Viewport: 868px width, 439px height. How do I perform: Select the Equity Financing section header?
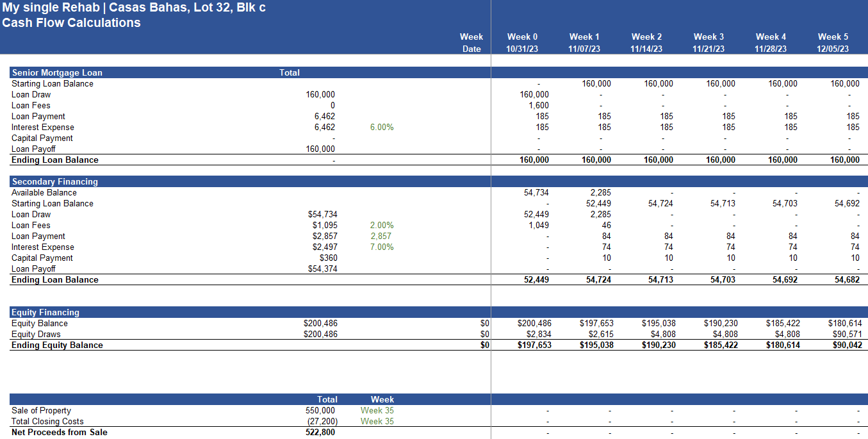click(45, 312)
